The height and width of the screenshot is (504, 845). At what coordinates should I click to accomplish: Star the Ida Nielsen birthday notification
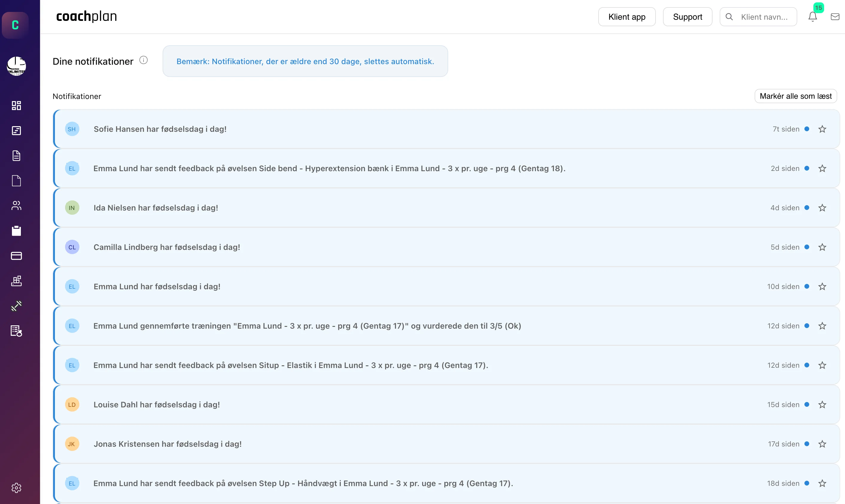[x=822, y=208]
